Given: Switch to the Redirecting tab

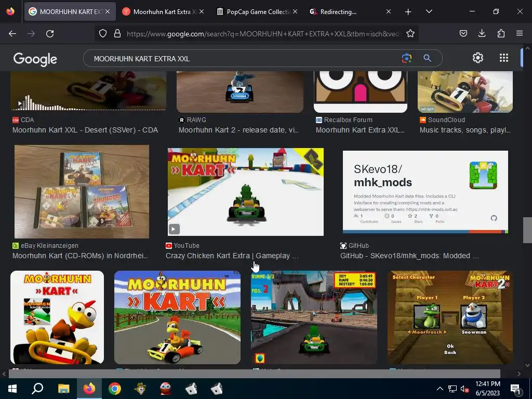Looking at the screenshot, I should click(350, 11).
